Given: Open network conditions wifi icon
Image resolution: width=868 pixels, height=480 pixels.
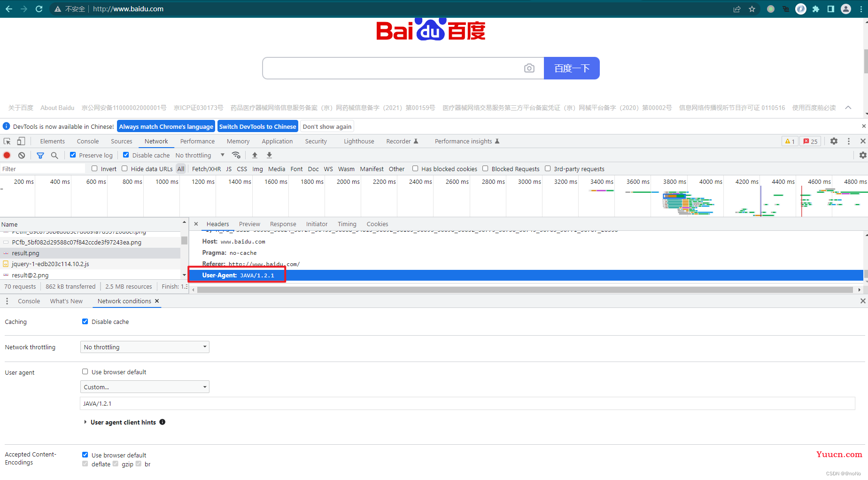Looking at the screenshot, I should point(236,155).
